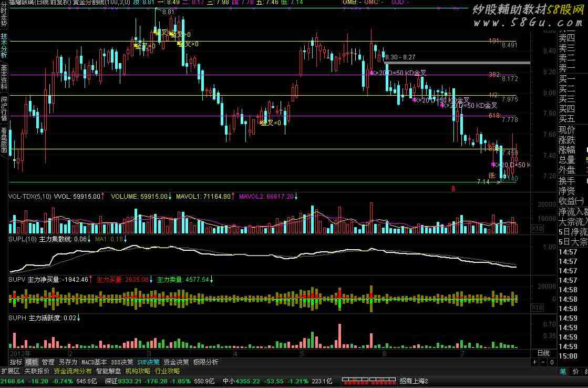Image resolution: width=588 pixels, height=388 pixels.
Task: Click 主力买量 value in SUPV header
Action: 125,280
